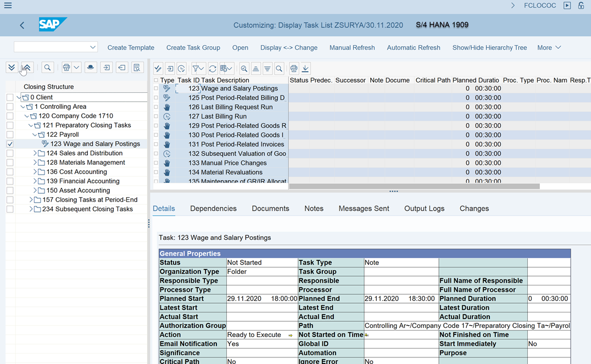Click the download export icon in task toolbar
Image resolution: width=591 pixels, height=364 pixels.
click(306, 69)
